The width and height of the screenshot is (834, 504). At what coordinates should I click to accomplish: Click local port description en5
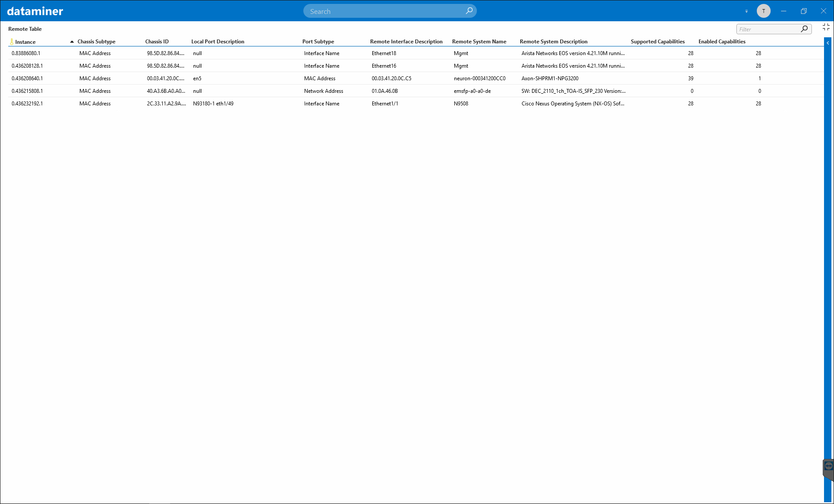197,79
